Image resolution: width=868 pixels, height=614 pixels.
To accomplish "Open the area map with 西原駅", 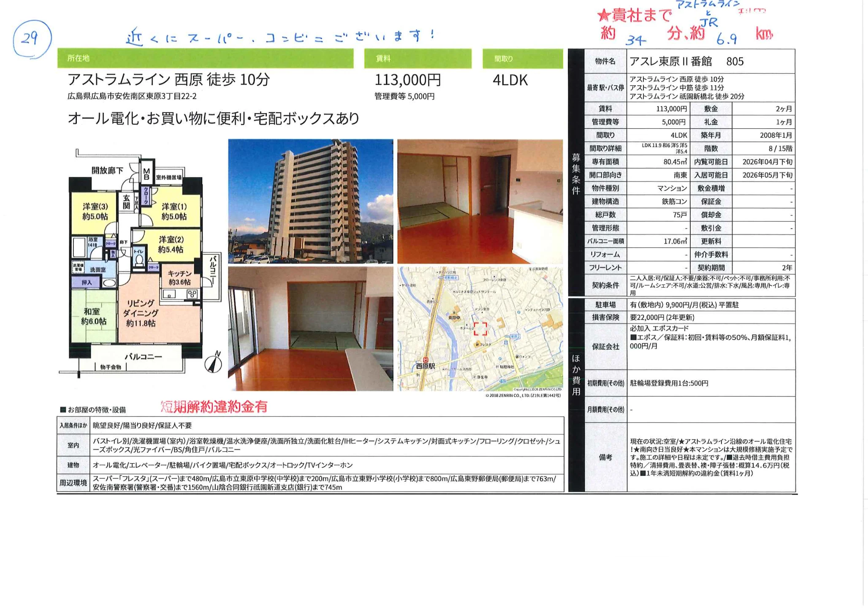I will coord(480,329).
